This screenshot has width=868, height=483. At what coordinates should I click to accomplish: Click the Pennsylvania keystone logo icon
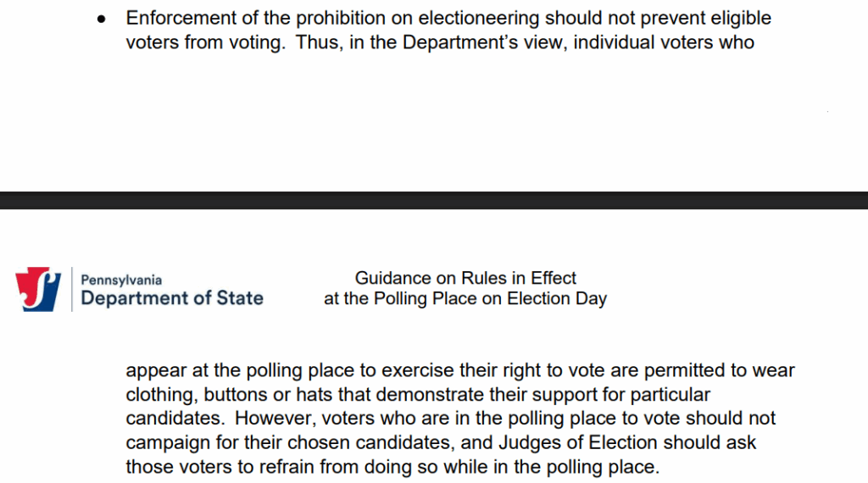[38, 289]
